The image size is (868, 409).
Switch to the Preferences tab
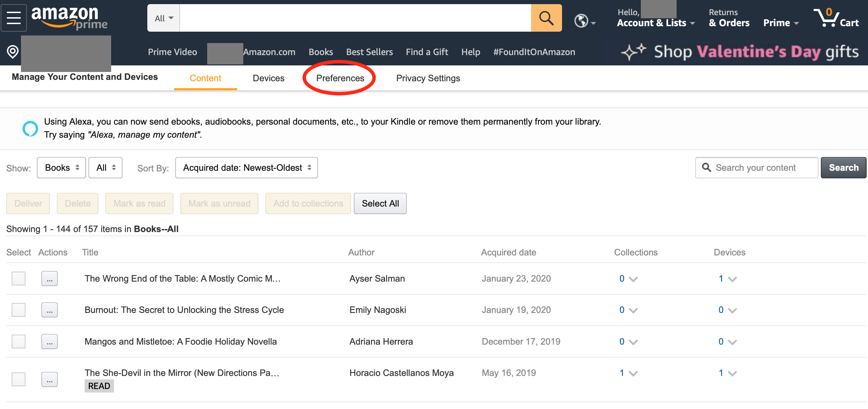click(x=340, y=78)
